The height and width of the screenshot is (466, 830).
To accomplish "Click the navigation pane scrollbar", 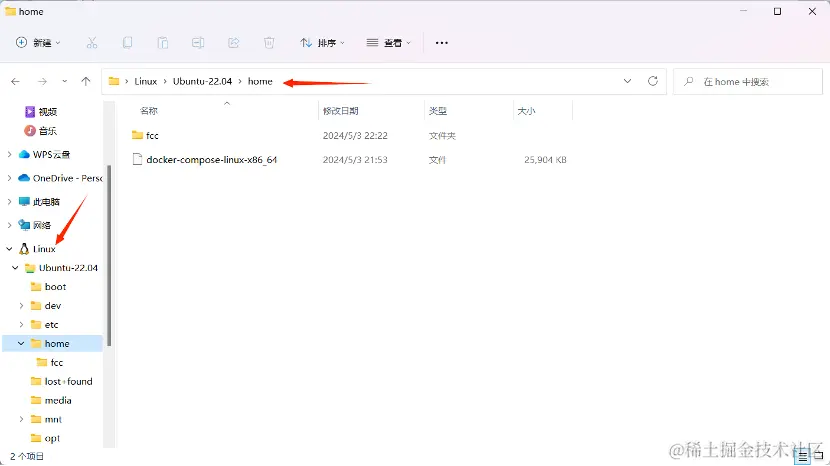I will (109, 255).
